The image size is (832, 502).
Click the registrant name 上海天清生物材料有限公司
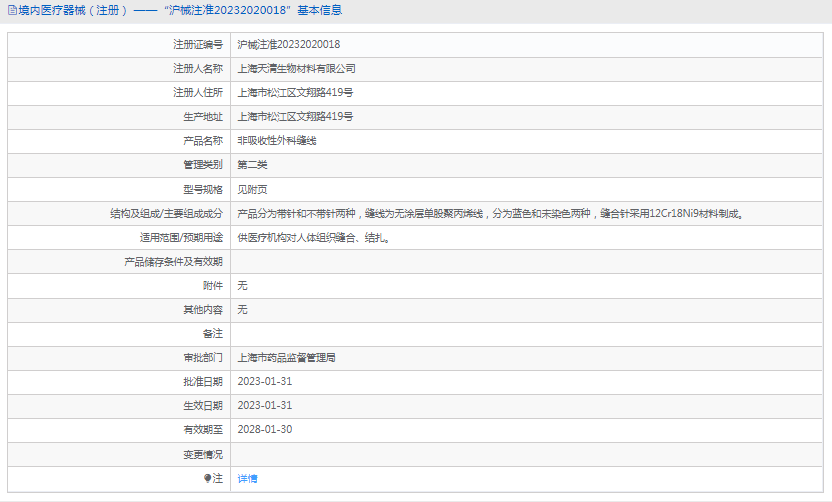[296, 68]
